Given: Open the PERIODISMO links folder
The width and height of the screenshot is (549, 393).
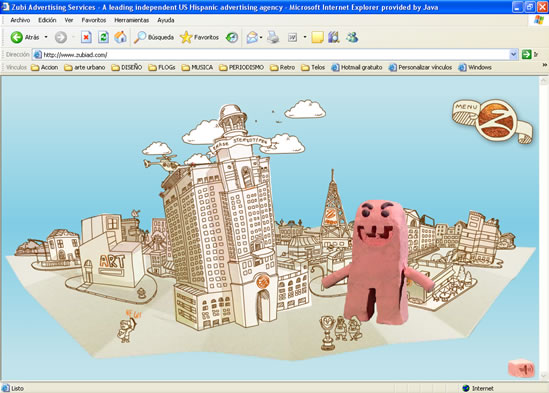Looking at the screenshot, I should (x=242, y=67).
